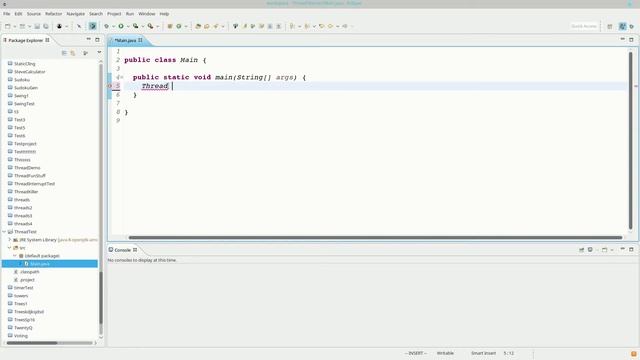
Task: Click the Back navigation arrow icon
Action: pos(330,26)
